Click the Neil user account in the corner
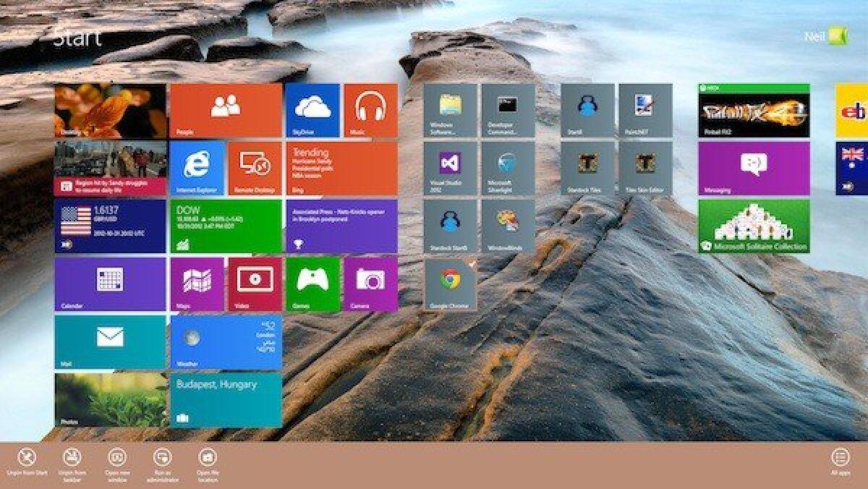This screenshot has height=489, width=868. tap(820, 34)
